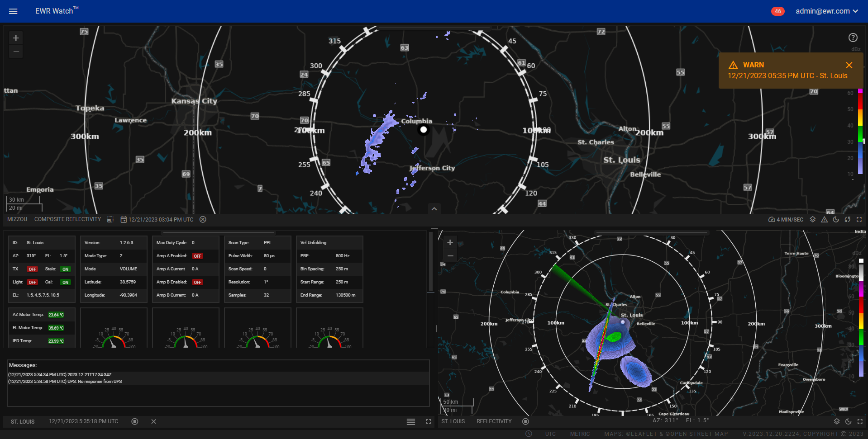Switch units with the METRIC footer button

tap(580, 434)
